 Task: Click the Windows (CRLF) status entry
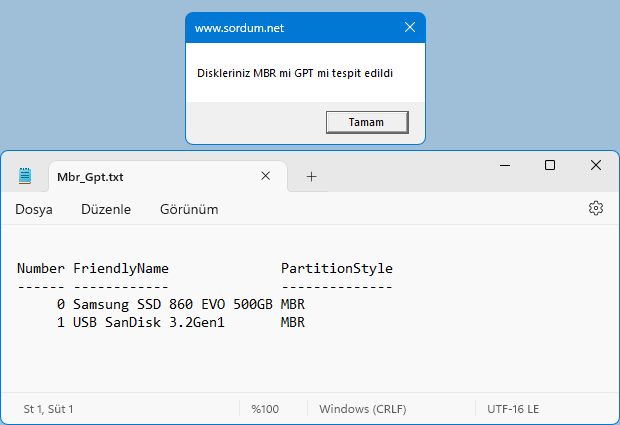pyautogui.click(x=363, y=409)
